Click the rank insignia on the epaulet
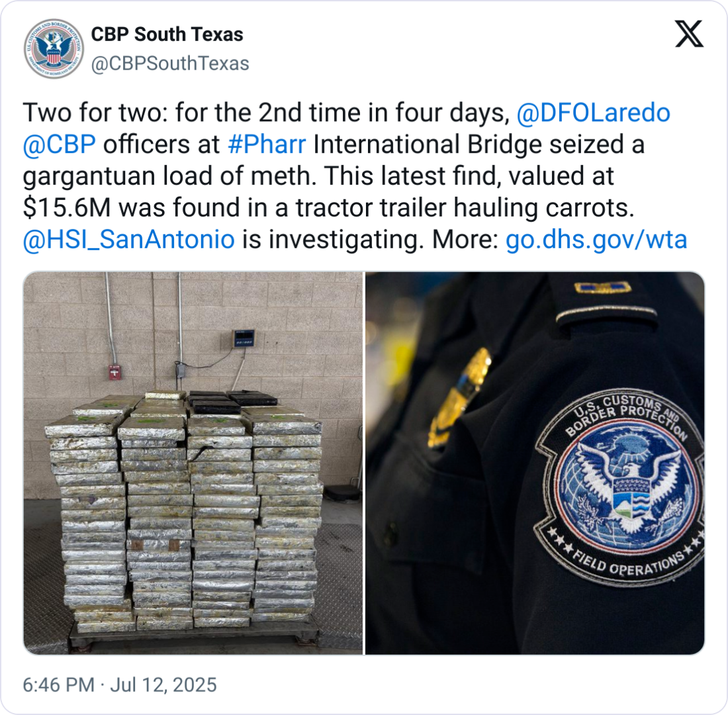Viewport: 728px width, 715px height. 602,287
